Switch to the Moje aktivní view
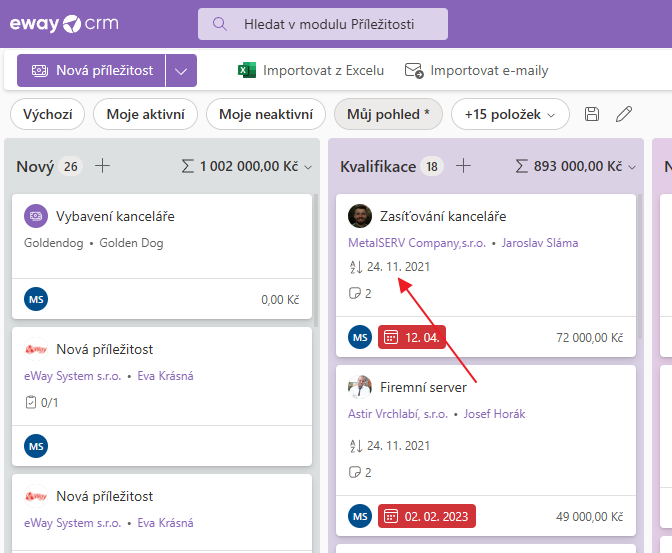 click(x=145, y=114)
